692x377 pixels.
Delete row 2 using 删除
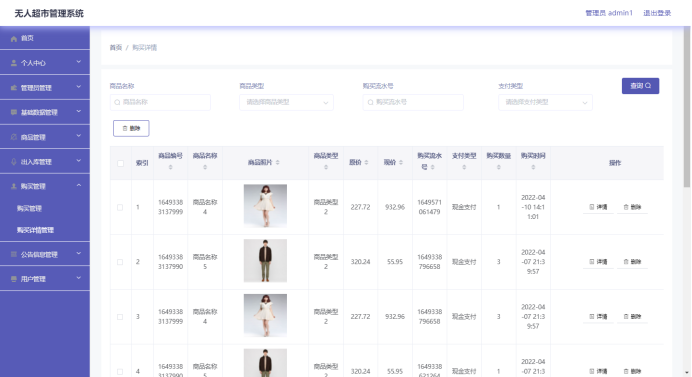pos(632,262)
